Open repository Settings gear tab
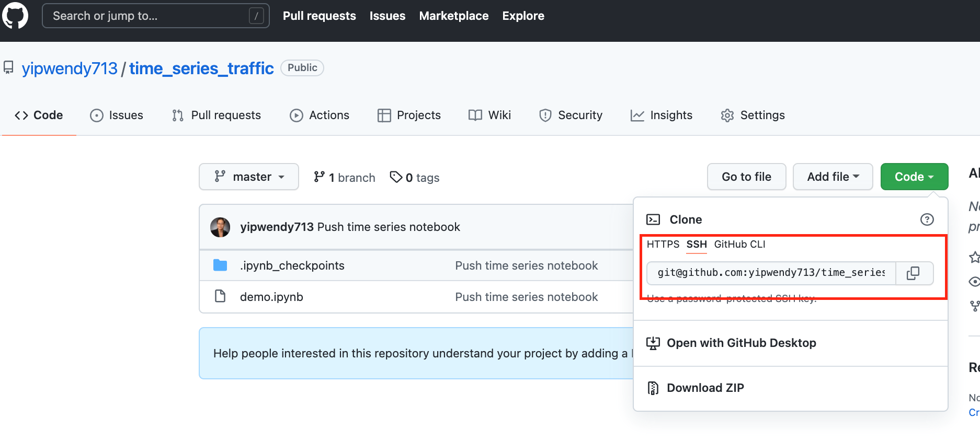The image size is (980, 441). 753,115
